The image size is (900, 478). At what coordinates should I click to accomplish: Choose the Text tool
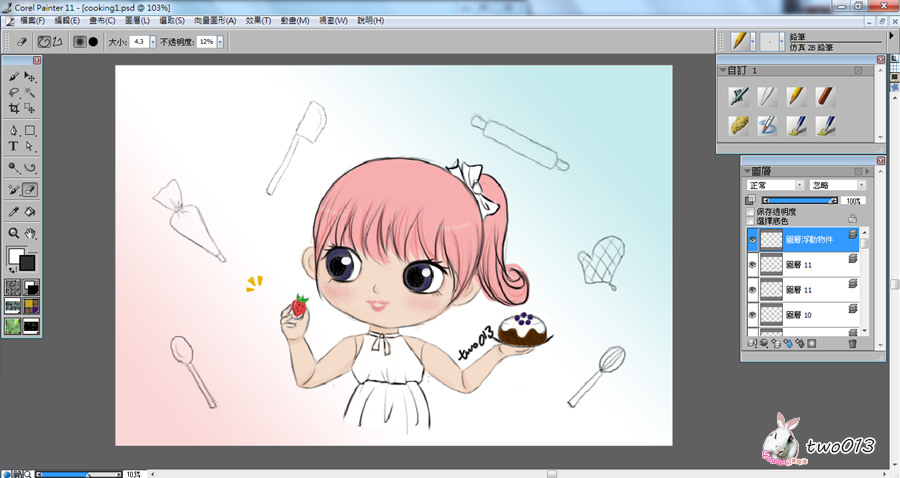14,146
